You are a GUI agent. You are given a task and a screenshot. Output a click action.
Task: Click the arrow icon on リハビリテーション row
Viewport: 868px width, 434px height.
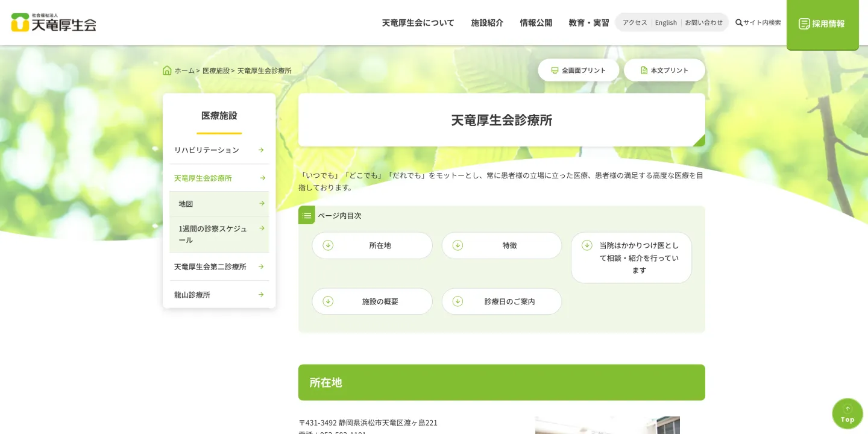261,150
